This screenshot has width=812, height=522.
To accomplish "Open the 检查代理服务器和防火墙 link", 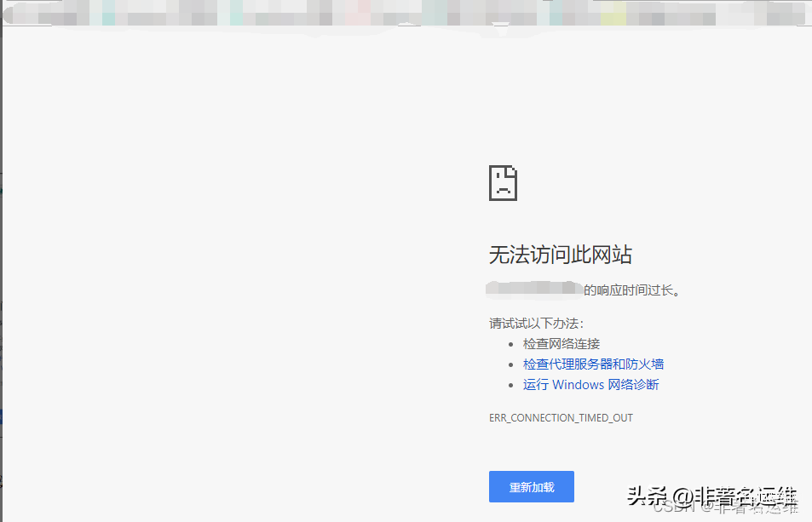I will click(593, 364).
